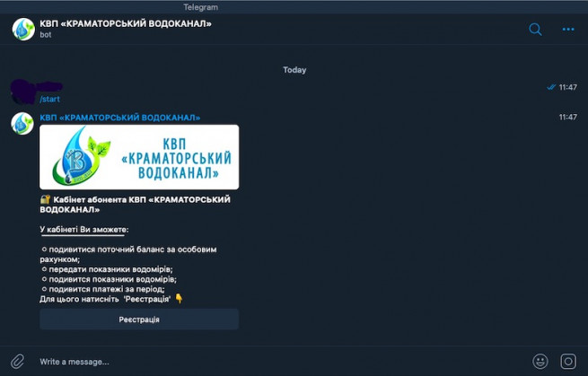The width and height of the screenshot is (588, 376).
Task: Click the double-check read receipt icon
Action: tap(551, 87)
